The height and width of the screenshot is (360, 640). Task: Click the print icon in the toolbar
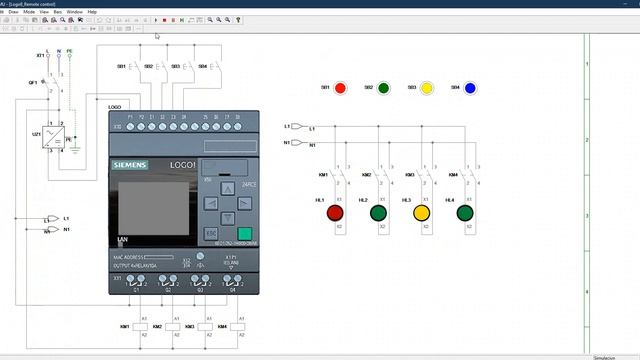[x=7, y=20]
